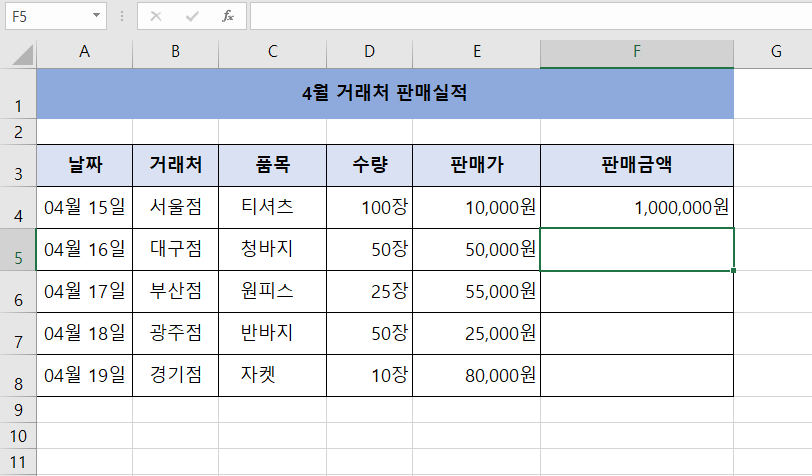Image resolution: width=812 pixels, height=476 pixels.
Task: Click the quantity cell '25장'
Action: coord(369,292)
